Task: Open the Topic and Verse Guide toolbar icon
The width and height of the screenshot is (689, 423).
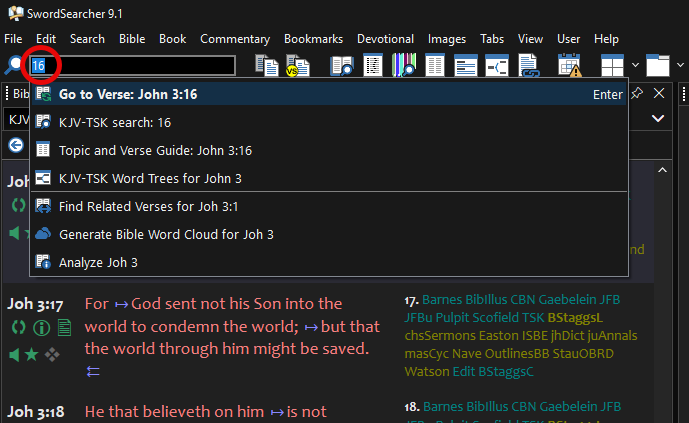Action: point(435,65)
